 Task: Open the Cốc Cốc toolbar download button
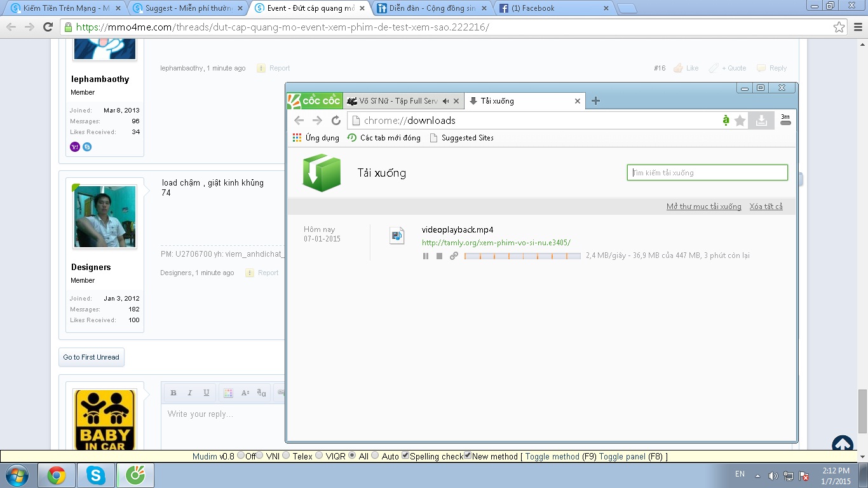pos(761,120)
